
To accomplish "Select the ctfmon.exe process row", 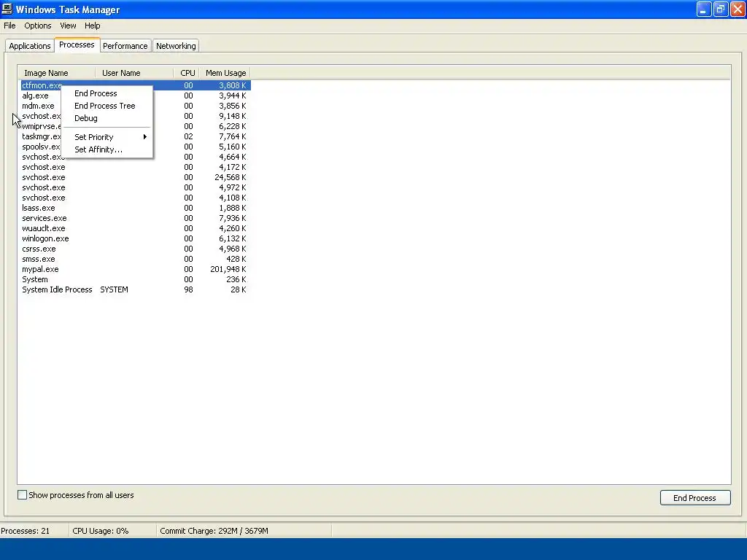I will point(135,86).
